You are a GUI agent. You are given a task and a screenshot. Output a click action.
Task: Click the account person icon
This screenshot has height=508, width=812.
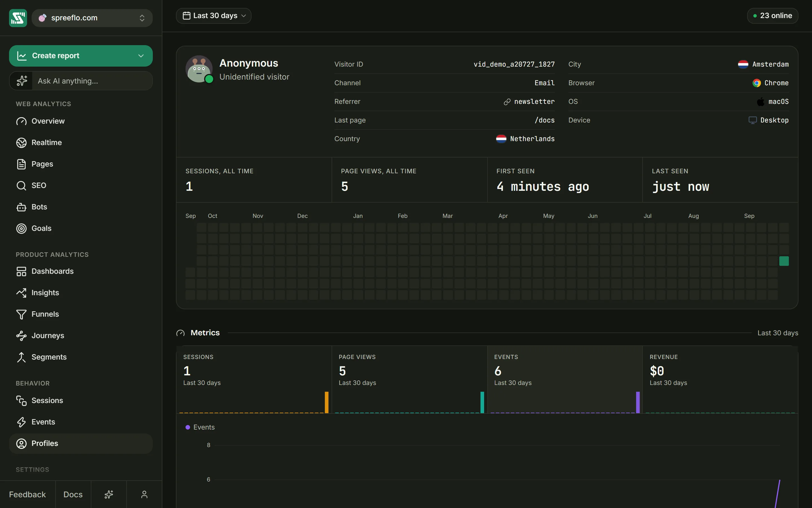(144, 494)
